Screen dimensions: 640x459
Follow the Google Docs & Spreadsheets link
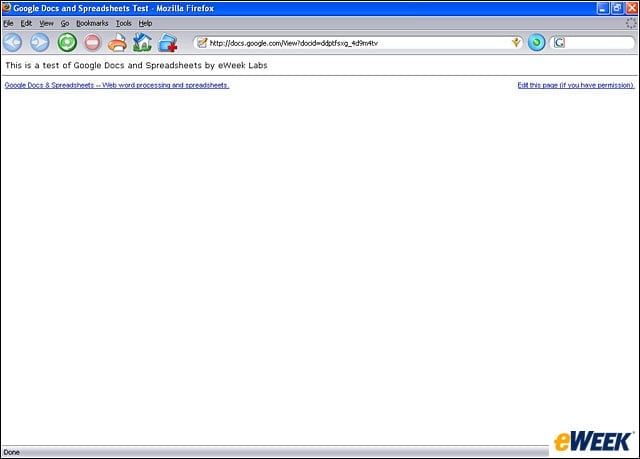click(x=117, y=85)
